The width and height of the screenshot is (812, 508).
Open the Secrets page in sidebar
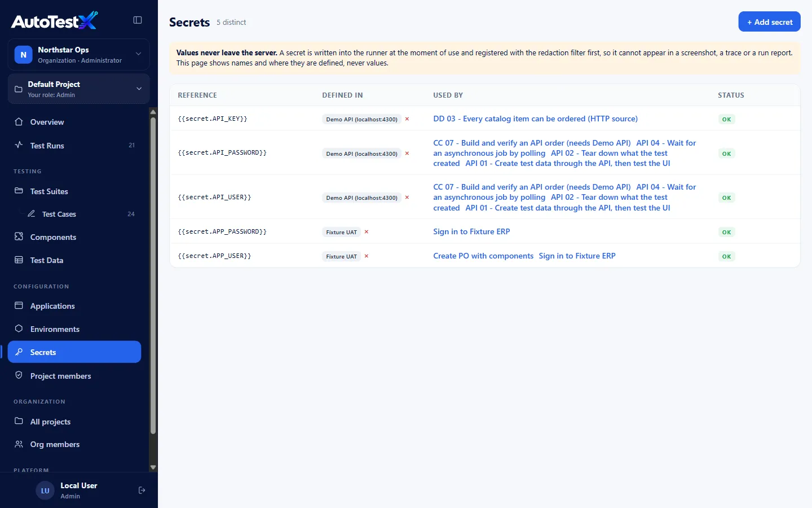74,352
